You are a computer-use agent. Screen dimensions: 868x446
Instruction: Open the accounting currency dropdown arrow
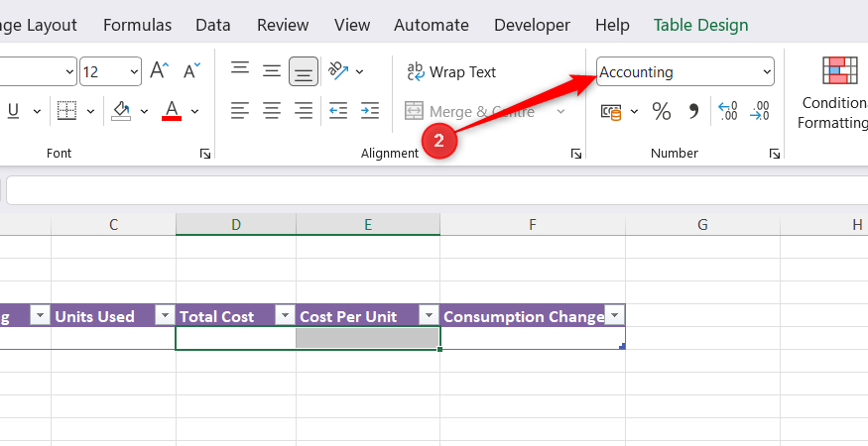click(635, 112)
